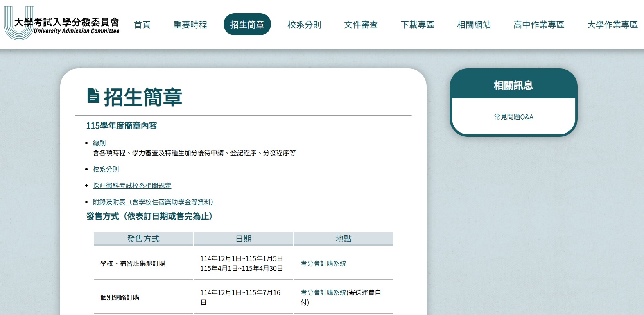
Task: Click the document icon beside 招生簡章 heading
Action: click(93, 96)
